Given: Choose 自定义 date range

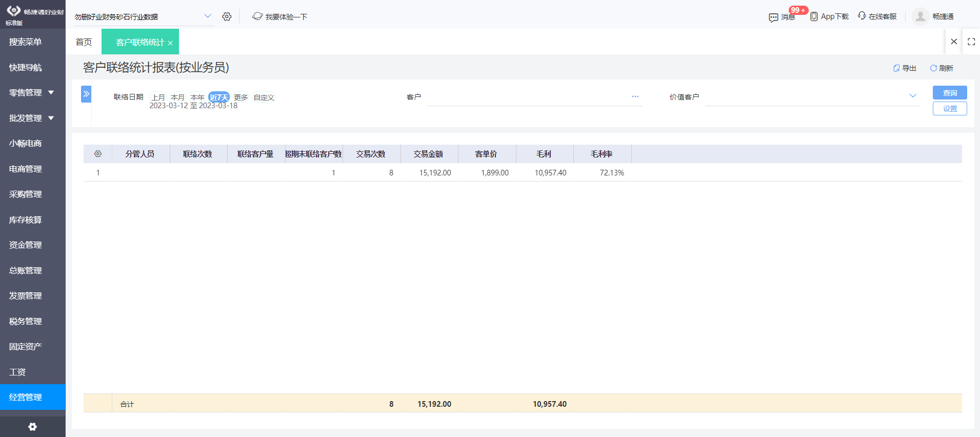Looking at the screenshot, I should tap(264, 97).
